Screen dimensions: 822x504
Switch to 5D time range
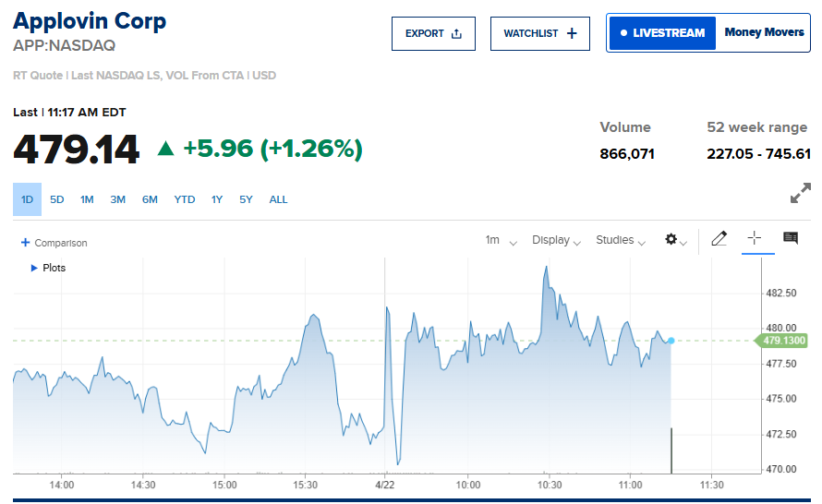tap(57, 199)
